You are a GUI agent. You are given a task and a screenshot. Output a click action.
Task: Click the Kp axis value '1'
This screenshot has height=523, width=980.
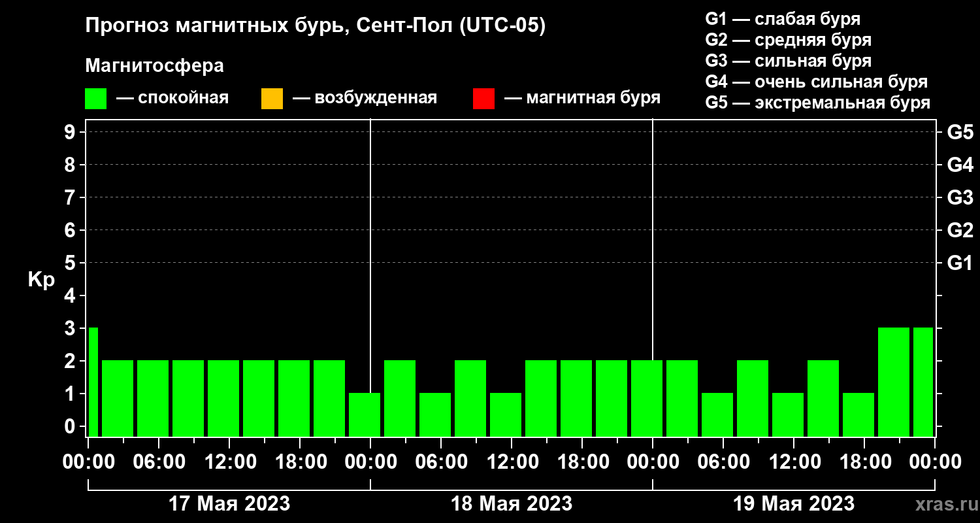[x=71, y=394]
